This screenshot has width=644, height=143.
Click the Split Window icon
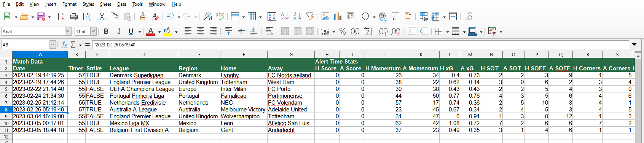453,16
